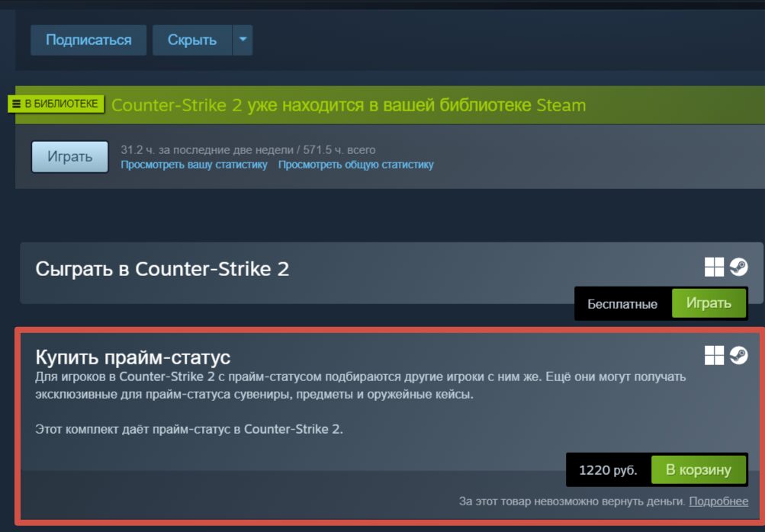765x532 pixels.
Task: Click the 1220 руб. price label
Action: [608, 470]
